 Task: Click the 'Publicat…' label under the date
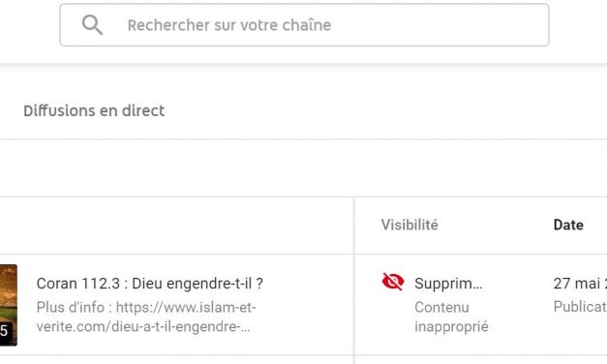[x=580, y=307]
